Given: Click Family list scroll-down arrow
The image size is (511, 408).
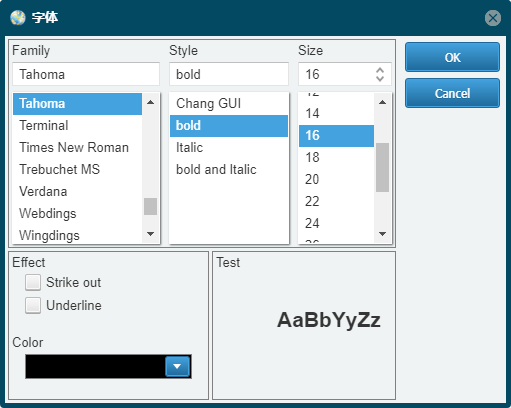Looking at the screenshot, I should 150,234.
